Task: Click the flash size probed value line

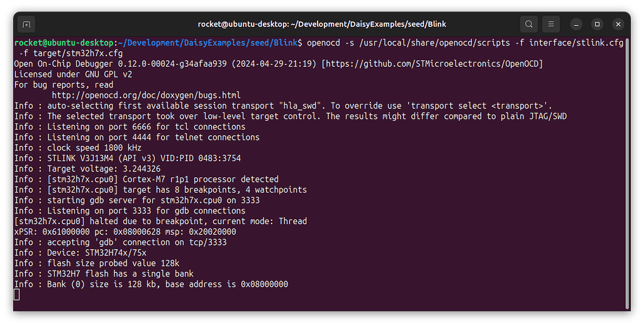Action: [x=97, y=263]
